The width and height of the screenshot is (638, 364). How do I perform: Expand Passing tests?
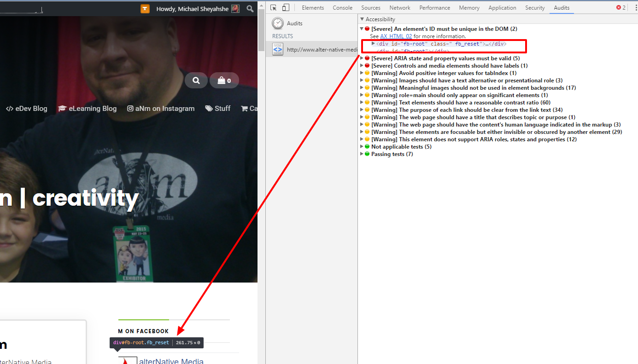pyautogui.click(x=362, y=154)
